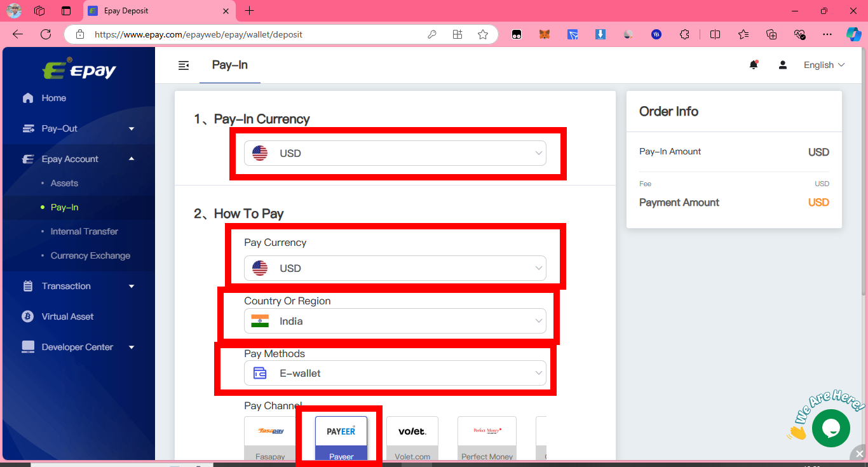Click the Epay logo in the sidebar

(x=79, y=69)
